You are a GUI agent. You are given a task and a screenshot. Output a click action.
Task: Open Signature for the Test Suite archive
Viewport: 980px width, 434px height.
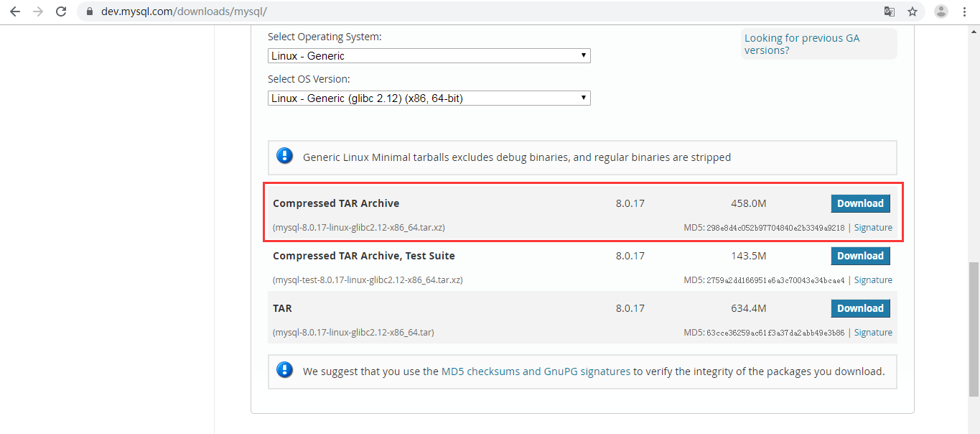tap(873, 280)
